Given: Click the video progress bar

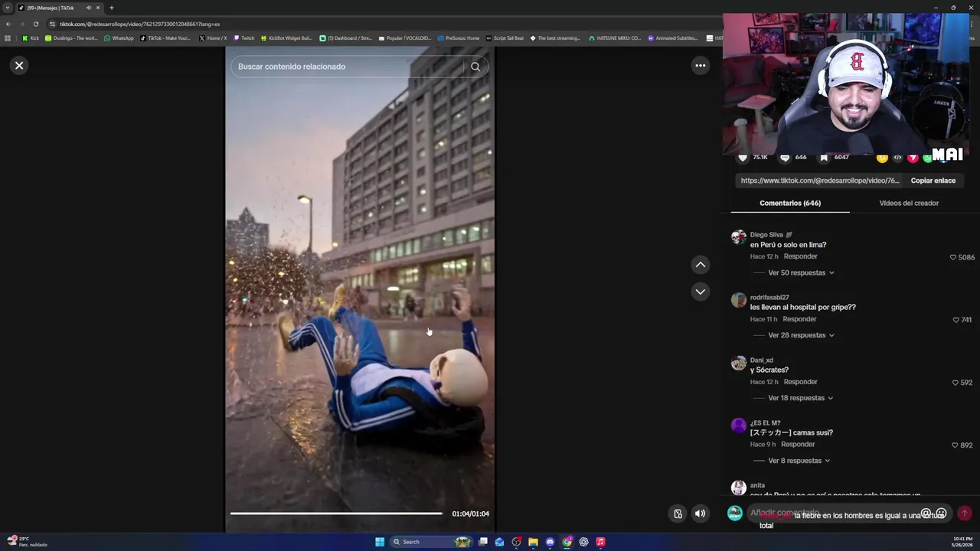Looking at the screenshot, I should point(336,514).
